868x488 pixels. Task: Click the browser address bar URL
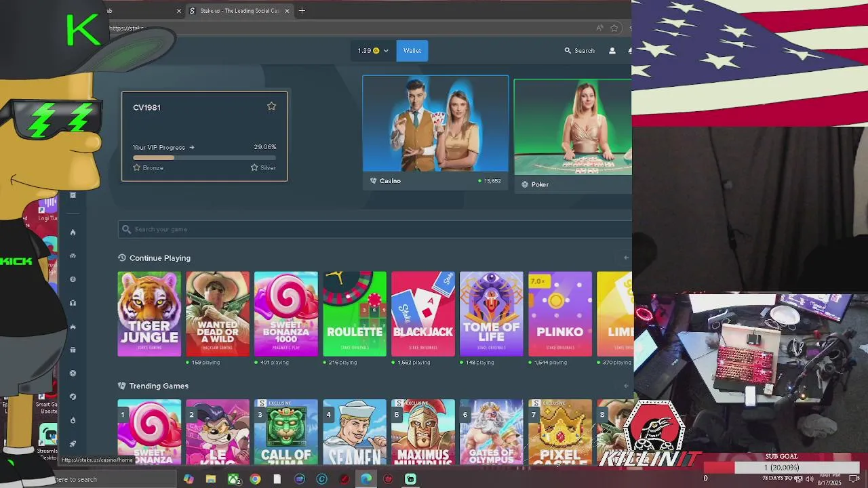tap(127, 28)
